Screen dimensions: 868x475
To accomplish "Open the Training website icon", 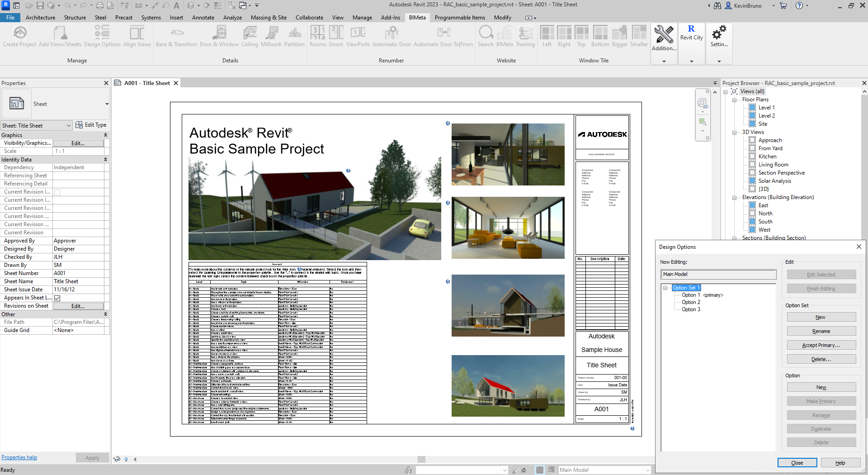I will pos(525,36).
